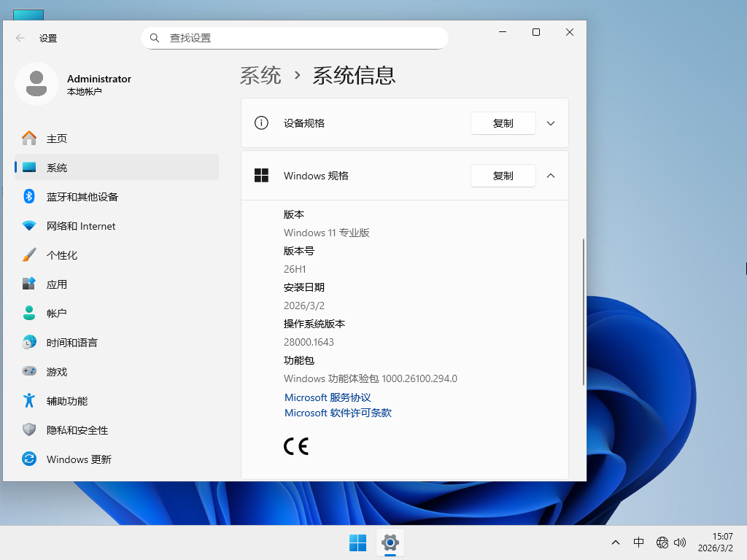Open the Start menu on taskbar
747x560 pixels.
(x=357, y=542)
